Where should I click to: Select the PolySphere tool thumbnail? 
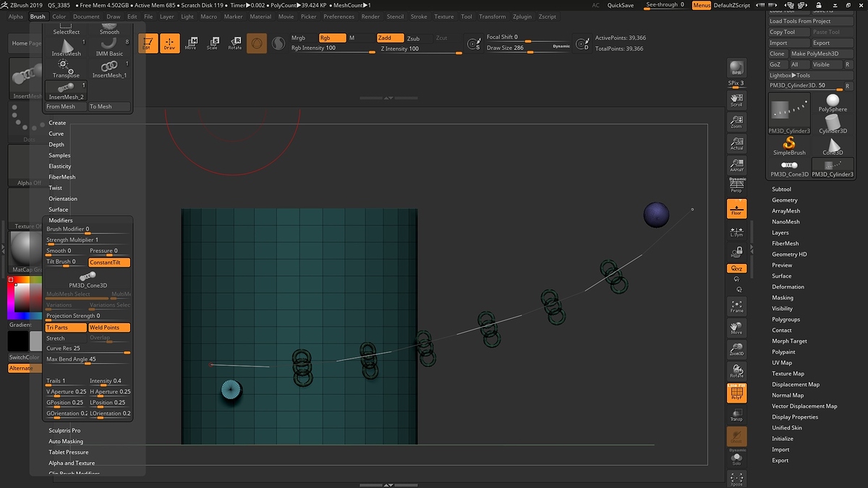(833, 103)
